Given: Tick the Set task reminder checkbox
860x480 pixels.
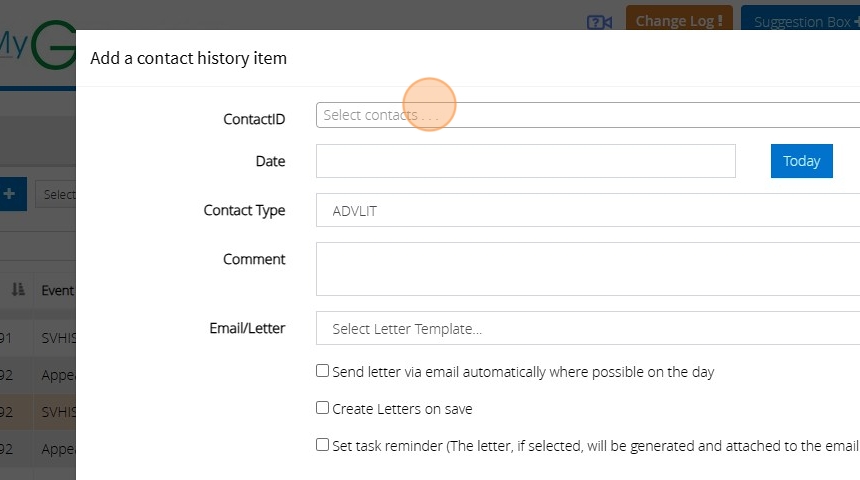Looking at the screenshot, I should tap(322, 445).
